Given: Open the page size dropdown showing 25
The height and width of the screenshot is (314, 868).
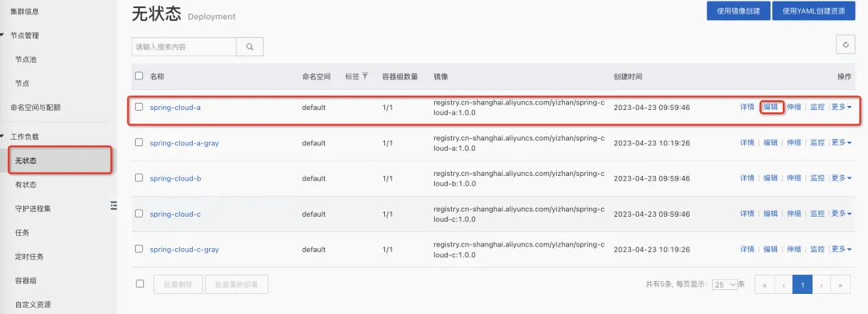Looking at the screenshot, I should tap(725, 285).
